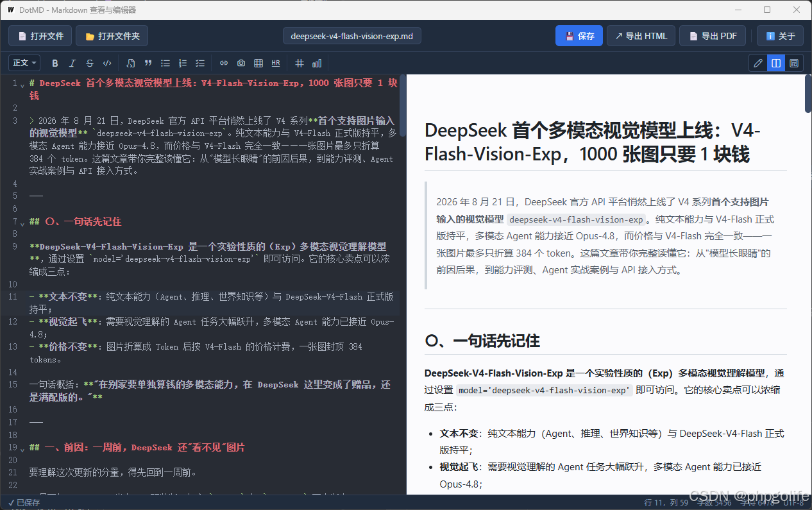The image size is (812, 510).
Task: Insert a horizontal rule (HR)
Action: point(276,63)
